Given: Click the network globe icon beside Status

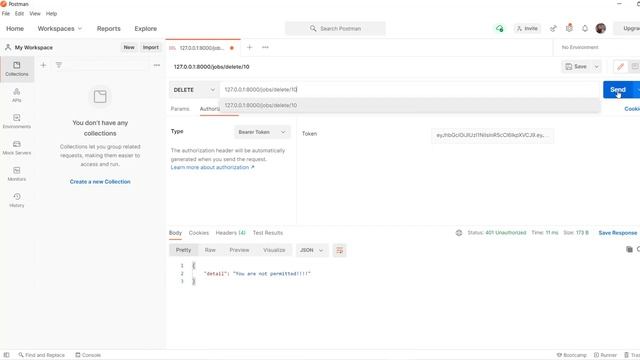Looking at the screenshot, I should coord(459,233).
